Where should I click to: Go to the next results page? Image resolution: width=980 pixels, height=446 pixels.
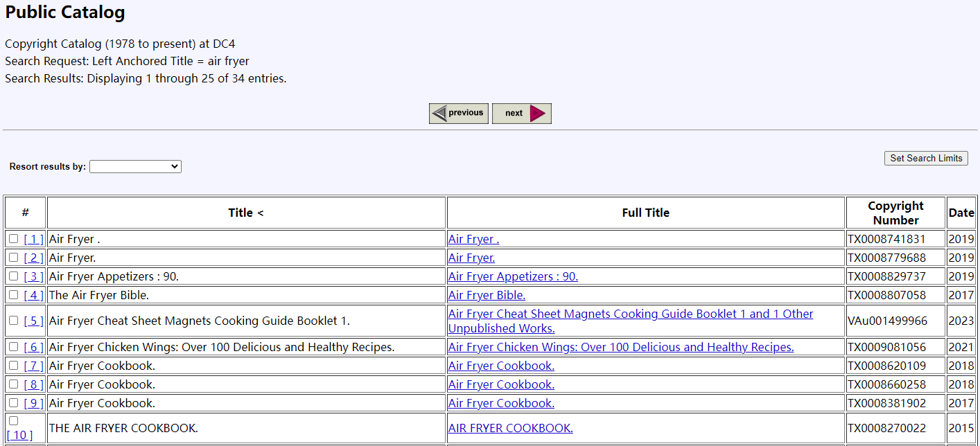click(522, 114)
